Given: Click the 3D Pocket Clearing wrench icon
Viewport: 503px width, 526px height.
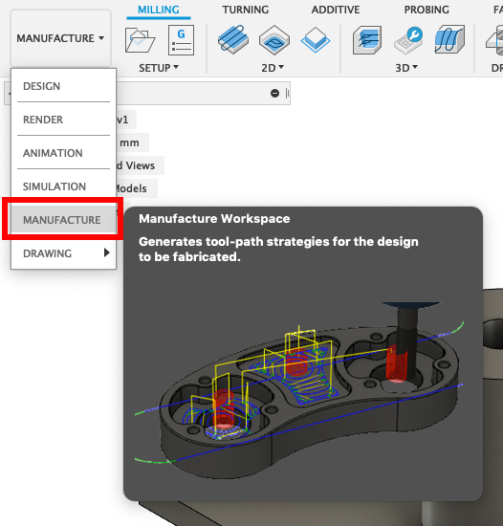Looking at the screenshot, I should pyautogui.click(x=408, y=40).
